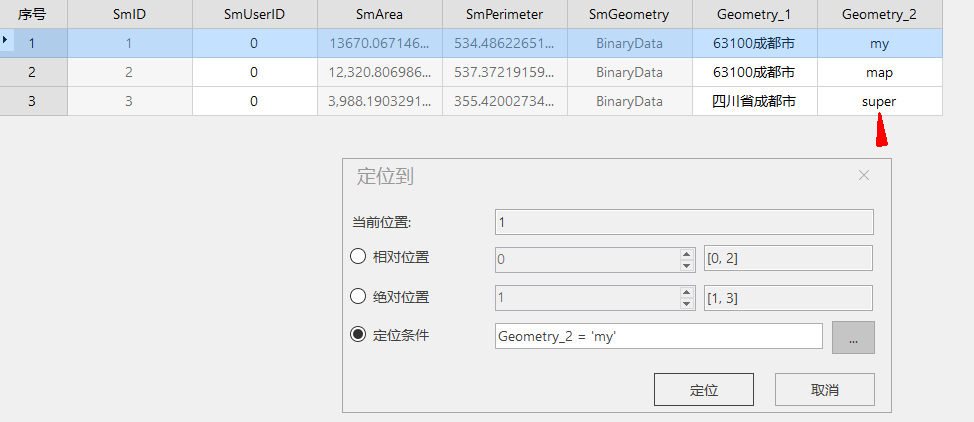Viewport: 974px width, 422px height.
Task: Click the BinaryData cell in row 3
Action: [629, 101]
